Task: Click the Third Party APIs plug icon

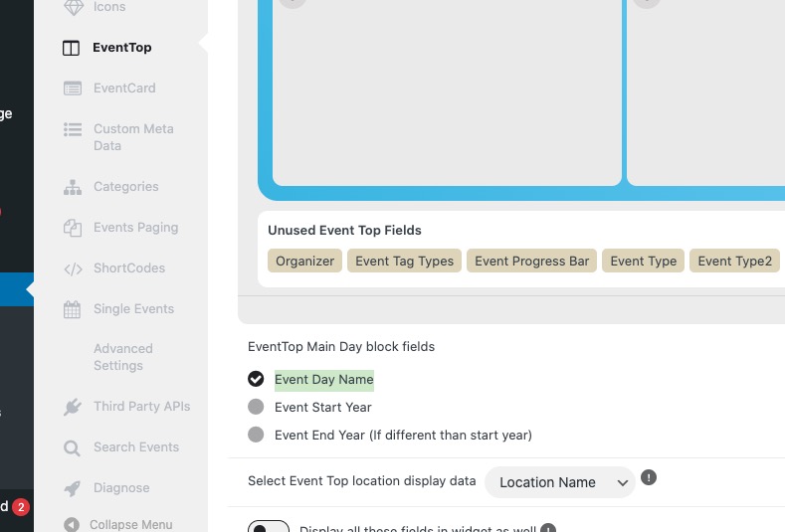Action: point(73,407)
